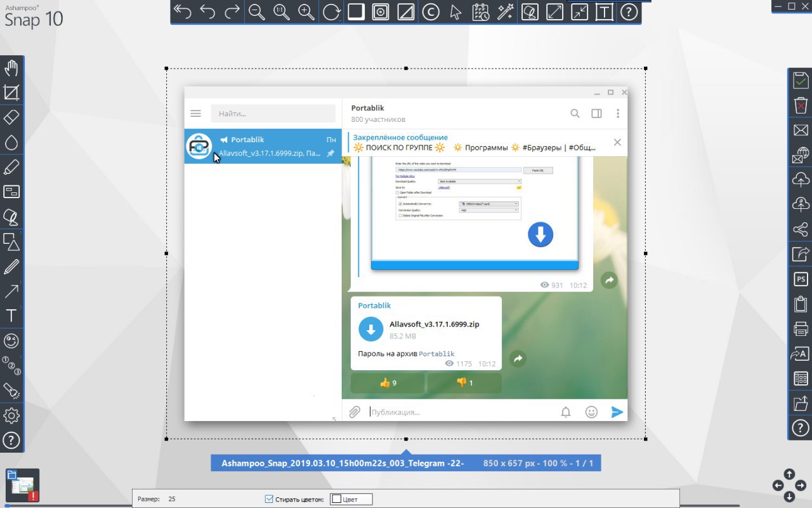This screenshot has width=812, height=508.
Task: Click the up navigation arrow
Action: click(789, 474)
